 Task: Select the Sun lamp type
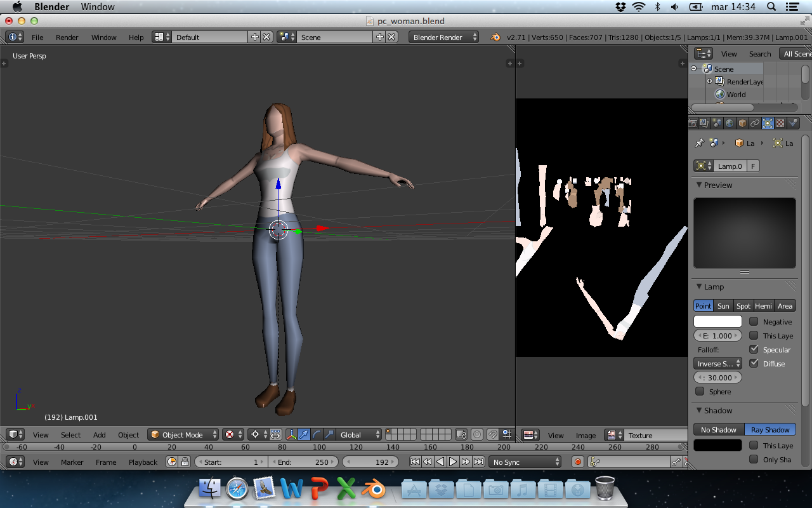pos(723,306)
